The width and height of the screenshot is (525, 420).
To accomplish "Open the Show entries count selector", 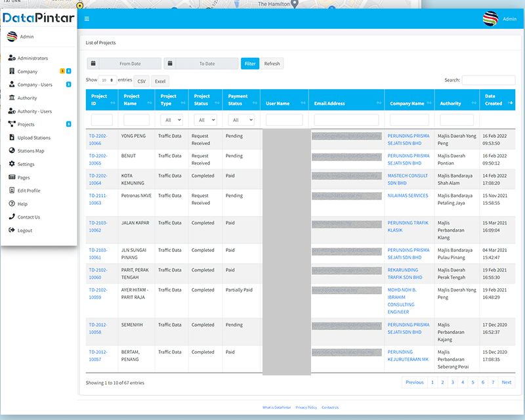I will click(108, 80).
